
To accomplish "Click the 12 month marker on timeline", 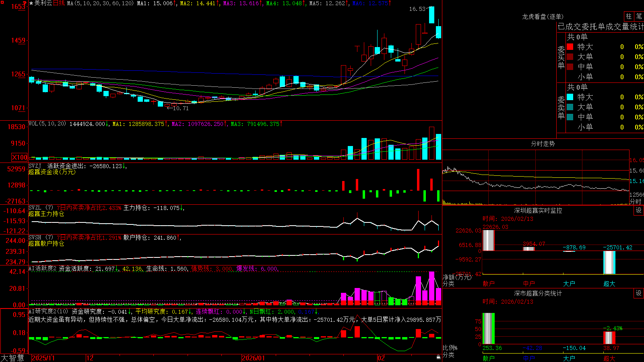I will 90,358.
